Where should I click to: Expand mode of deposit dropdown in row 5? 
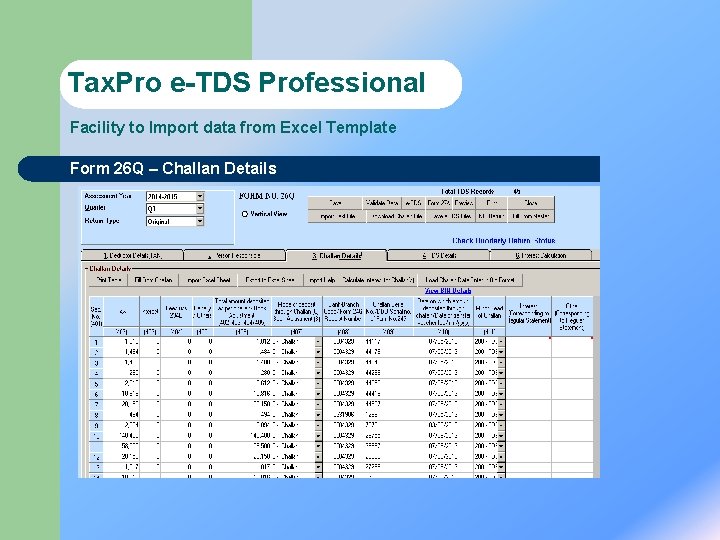318,383
